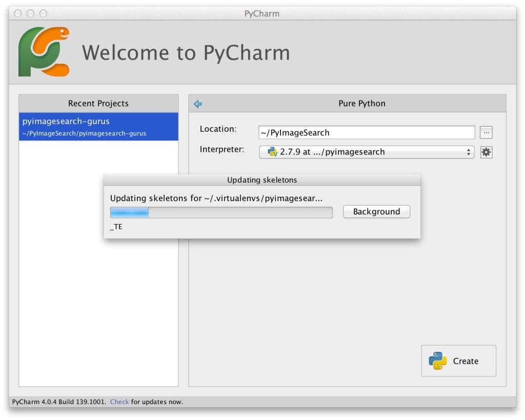This screenshot has width=525, height=420.
Task: Click the Check link for PyCharm updates
Action: [x=119, y=402]
